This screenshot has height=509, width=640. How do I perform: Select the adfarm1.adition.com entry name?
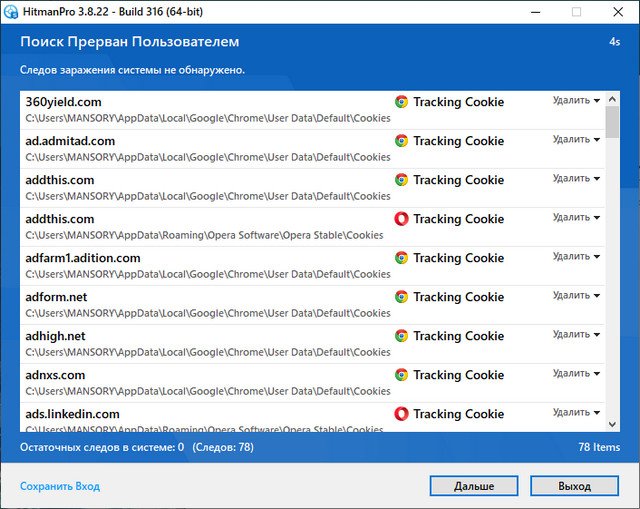(x=83, y=258)
